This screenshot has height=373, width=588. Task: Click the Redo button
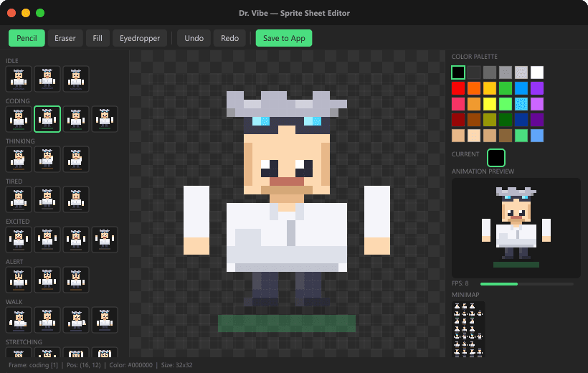(229, 38)
